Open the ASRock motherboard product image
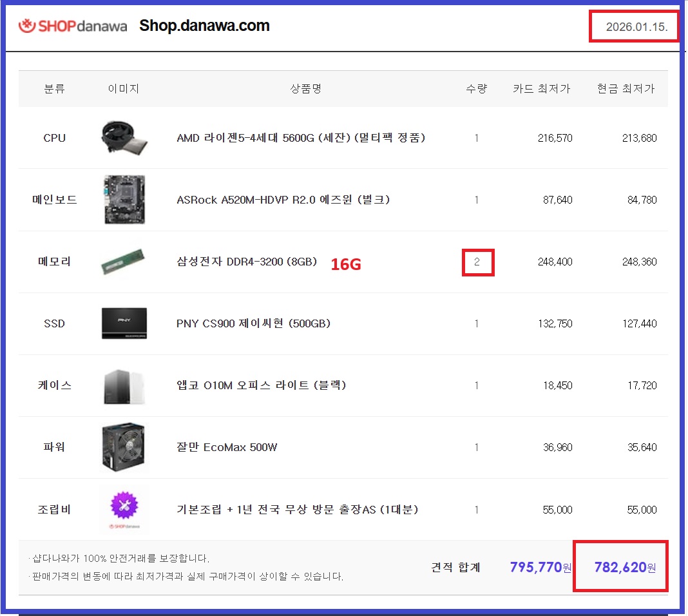The image size is (688, 616). click(124, 200)
